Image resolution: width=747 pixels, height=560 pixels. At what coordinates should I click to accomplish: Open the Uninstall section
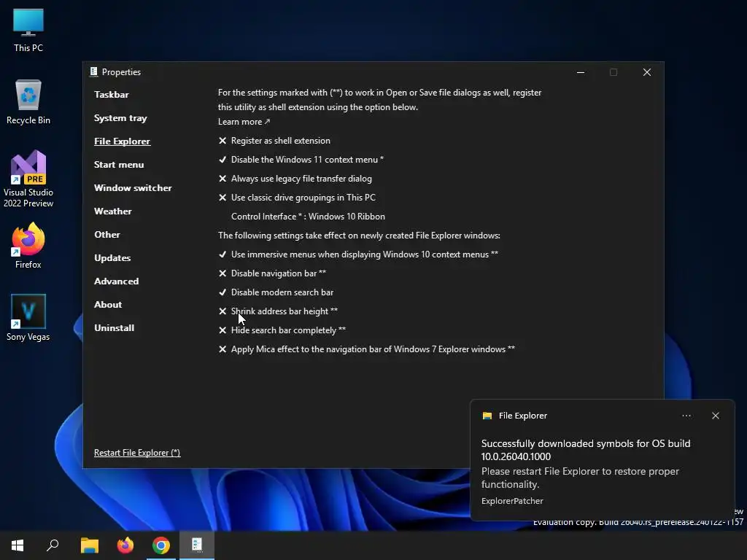tap(115, 328)
